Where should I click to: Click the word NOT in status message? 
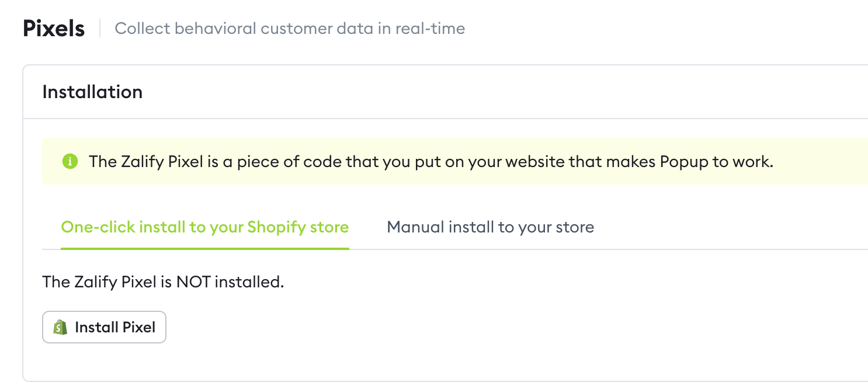click(x=193, y=282)
